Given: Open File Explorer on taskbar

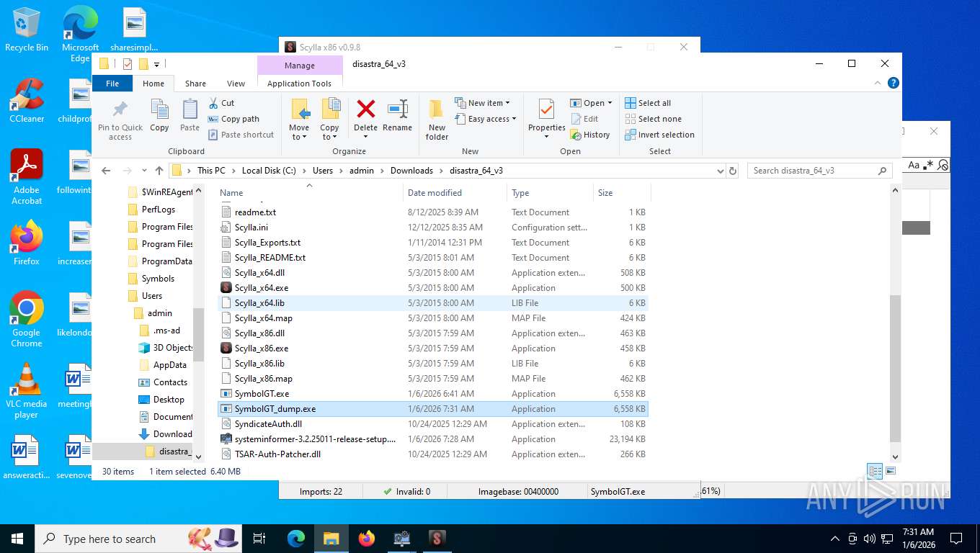Looking at the screenshot, I should point(331,538).
